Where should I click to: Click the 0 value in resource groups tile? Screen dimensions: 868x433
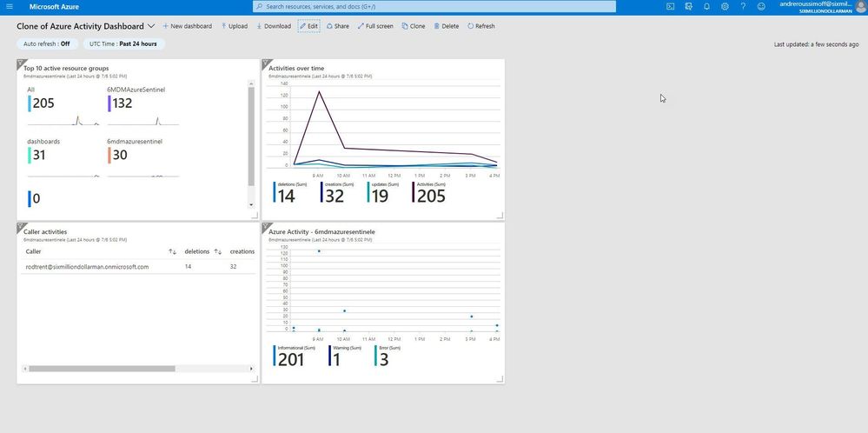click(x=36, y=198)
